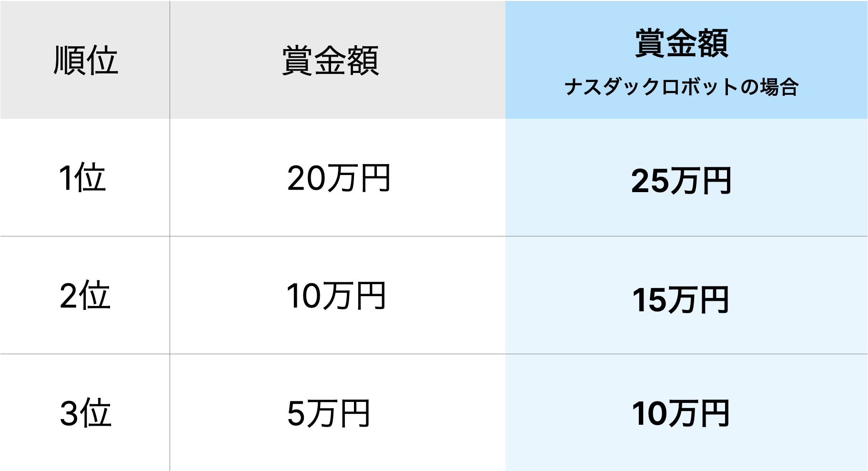
Task: Click the bold 賞金額 blue header
Action: 681,43
